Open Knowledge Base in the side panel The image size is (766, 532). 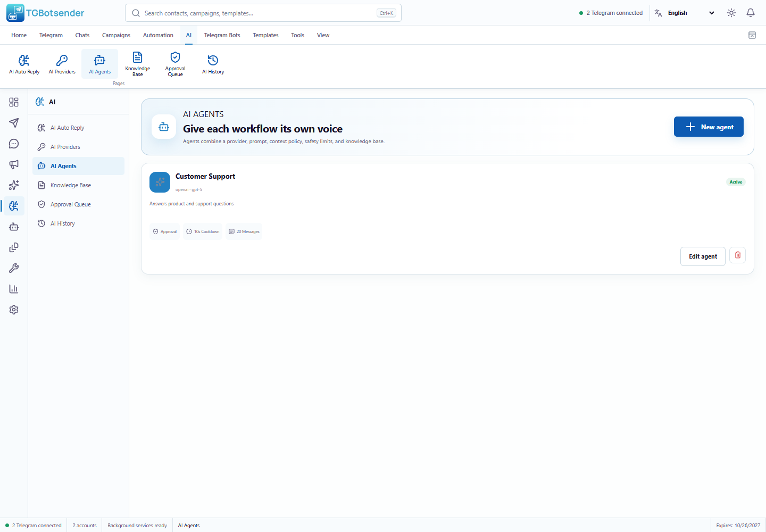[x=78, y=185]
